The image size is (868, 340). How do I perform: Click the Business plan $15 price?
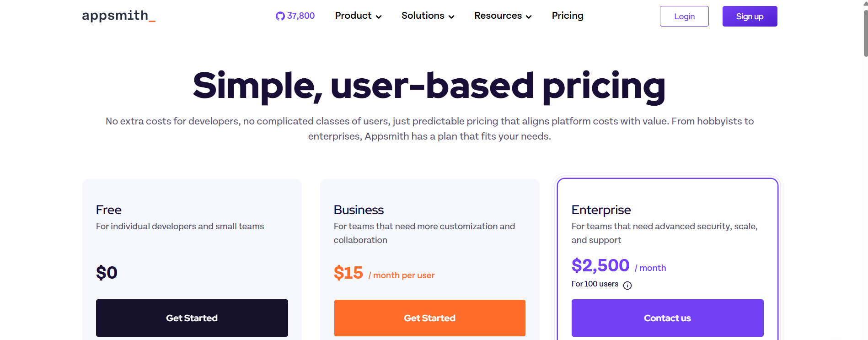(348, 273)
